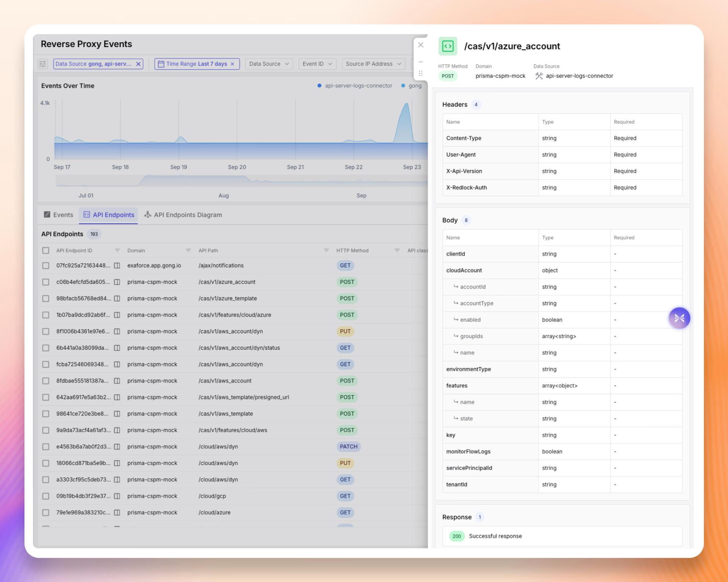Screen dimensions: 728x582
Task: Check the /cloud/gcp row checkbox
Action: click(x=46, y=496)
